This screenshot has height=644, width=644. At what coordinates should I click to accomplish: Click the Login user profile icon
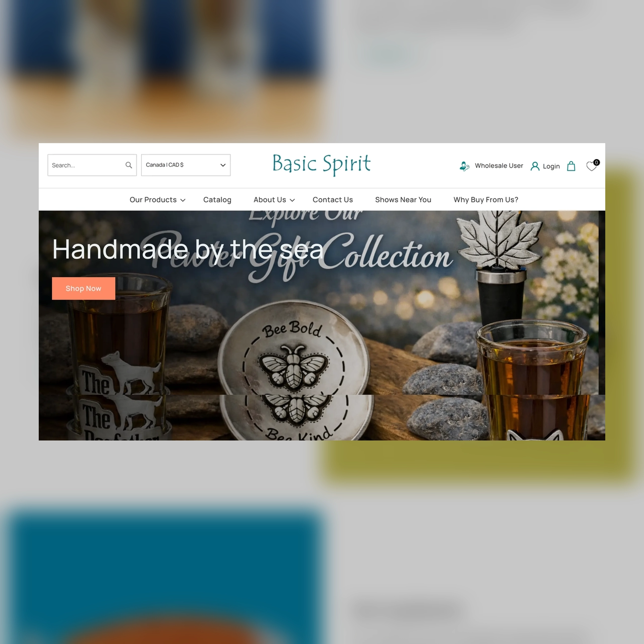(535, 166)
